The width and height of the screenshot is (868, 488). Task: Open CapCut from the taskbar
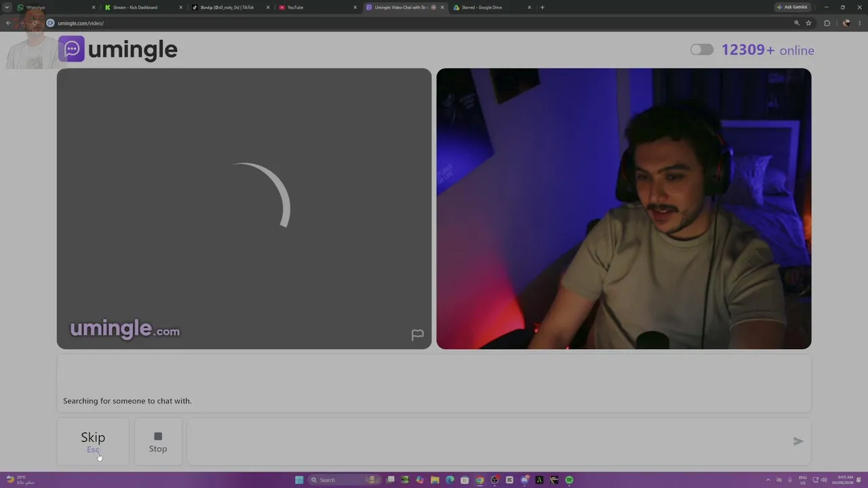click(x=509, y=480)
